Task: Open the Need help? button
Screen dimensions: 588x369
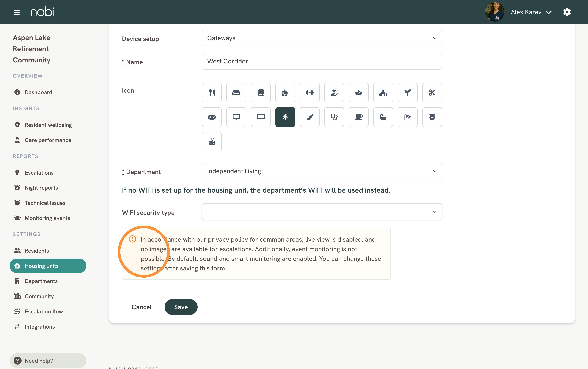Action: [x=48, y=360]
